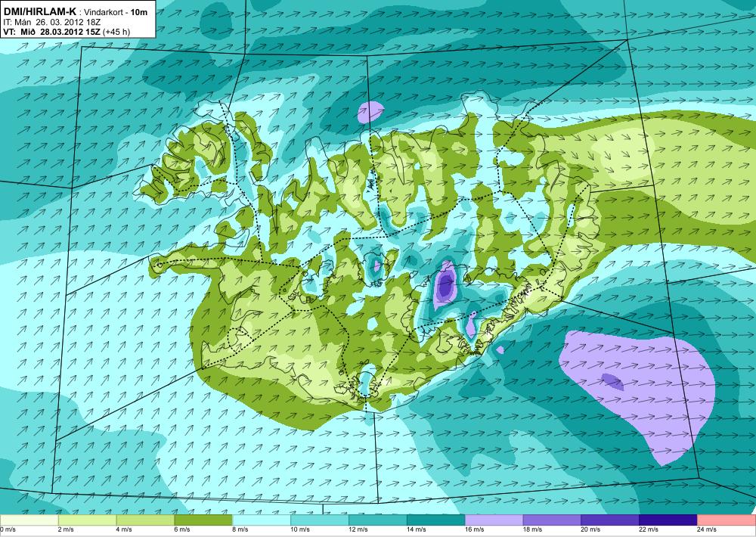756x537 pixels.
Task: Pick the yellow-green 4–6 m/s legend swatch
Action: [145, 520]
